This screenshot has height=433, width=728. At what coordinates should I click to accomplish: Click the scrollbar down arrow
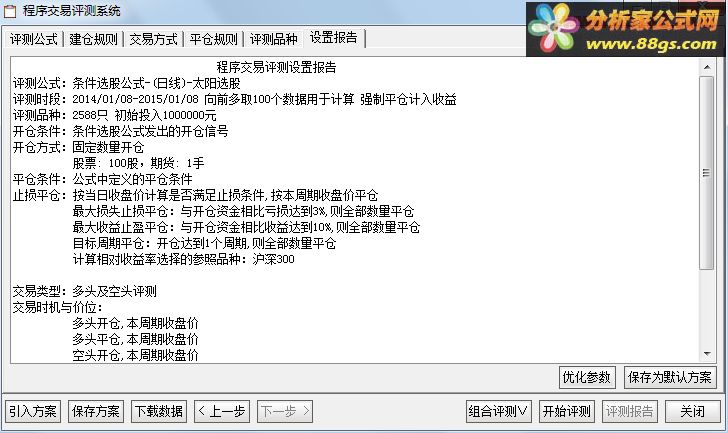coord(707,354)
